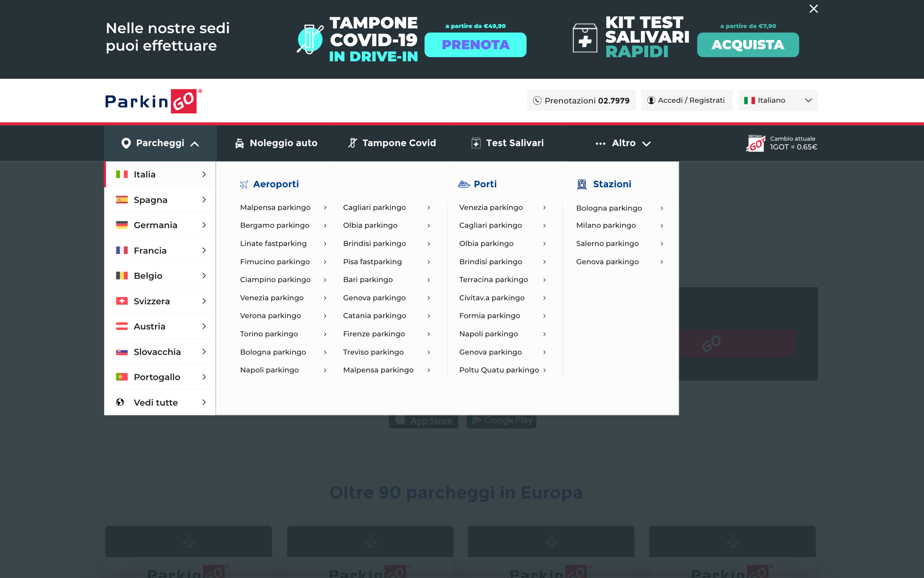Collapse the Parcheggi menu
This screenshot has height=578, width=924.
(x=160, y=143)
